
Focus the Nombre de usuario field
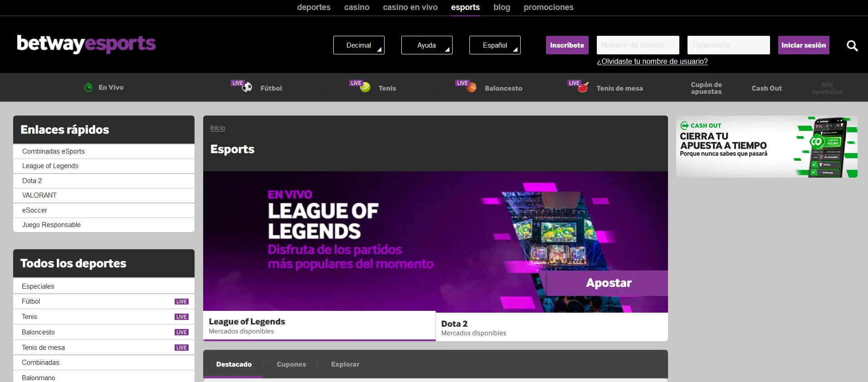638,45
